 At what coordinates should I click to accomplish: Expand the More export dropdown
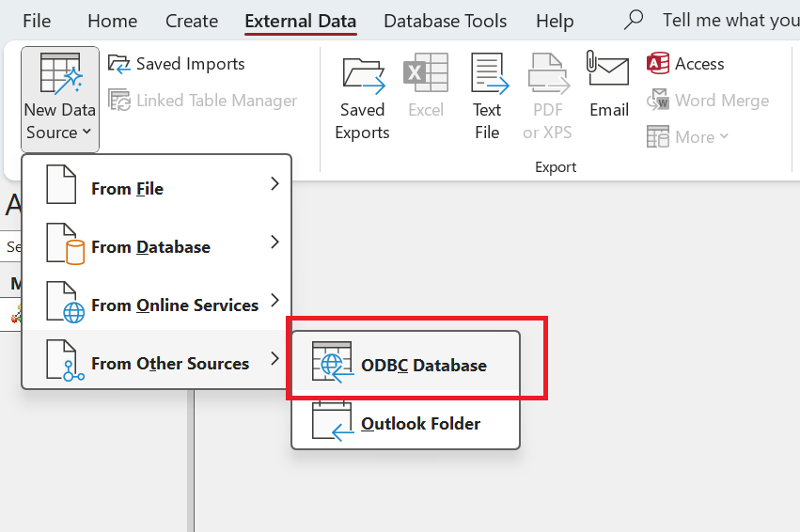687,136
